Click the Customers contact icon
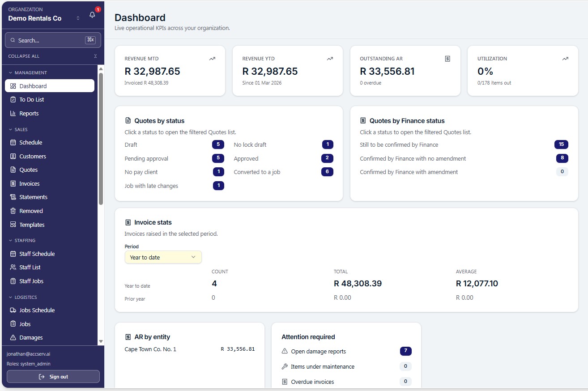This screenshot has height=391, width=588. click(13, 156)
